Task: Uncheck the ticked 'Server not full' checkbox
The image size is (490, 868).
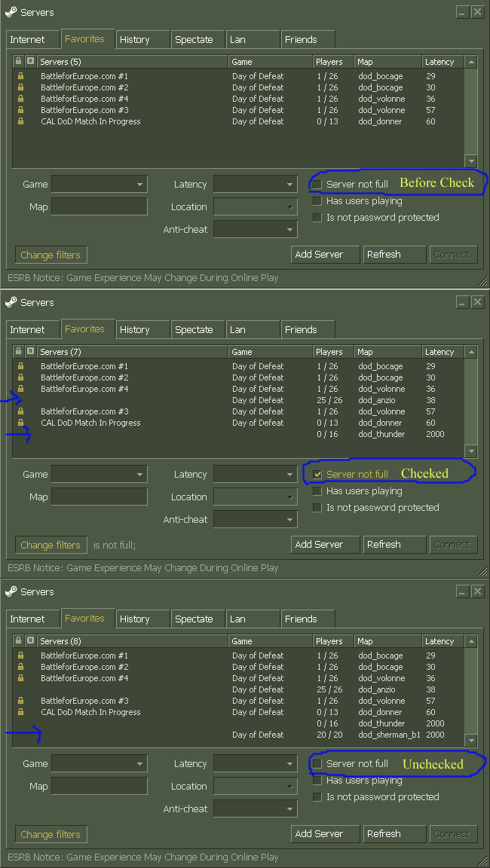Action: 317,474
